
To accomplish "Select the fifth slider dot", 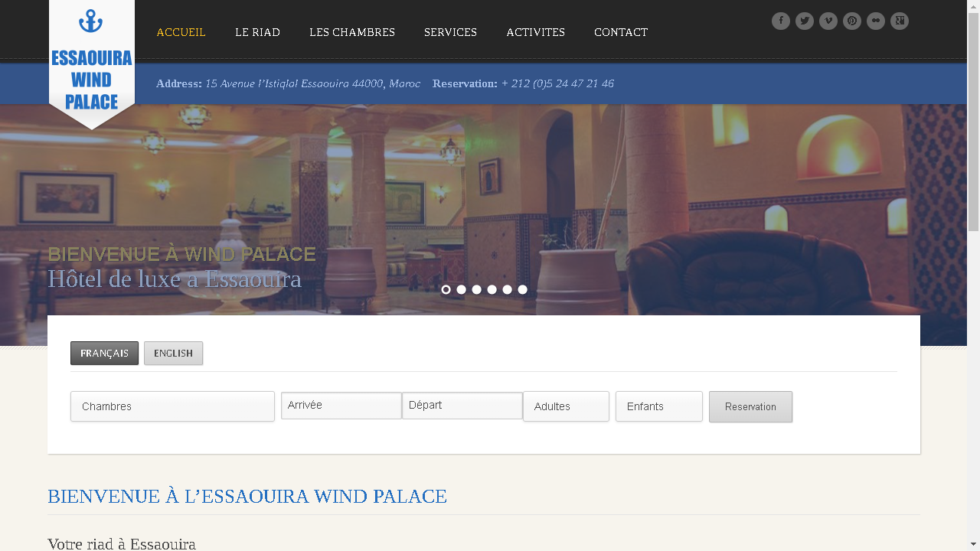I will point(508,289).
